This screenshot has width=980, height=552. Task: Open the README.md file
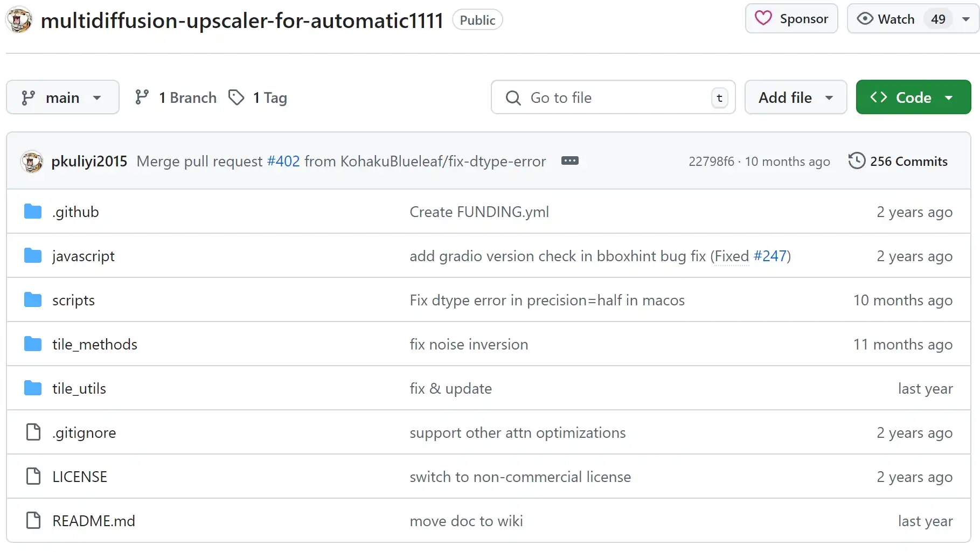(94, 521)
